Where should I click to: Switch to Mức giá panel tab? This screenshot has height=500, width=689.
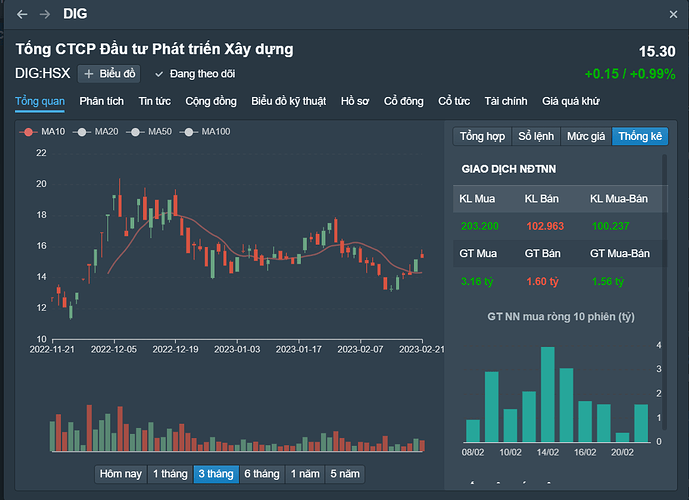[x=585, y=137]
